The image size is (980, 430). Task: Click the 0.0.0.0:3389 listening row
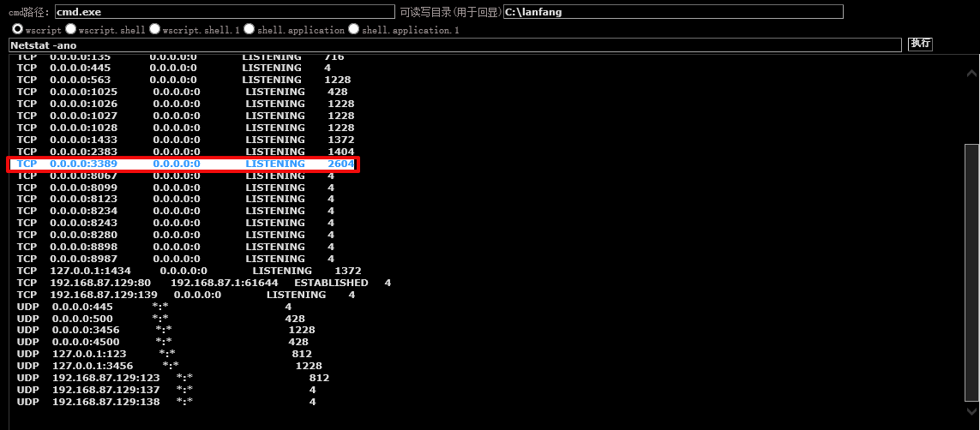(183, 164)
